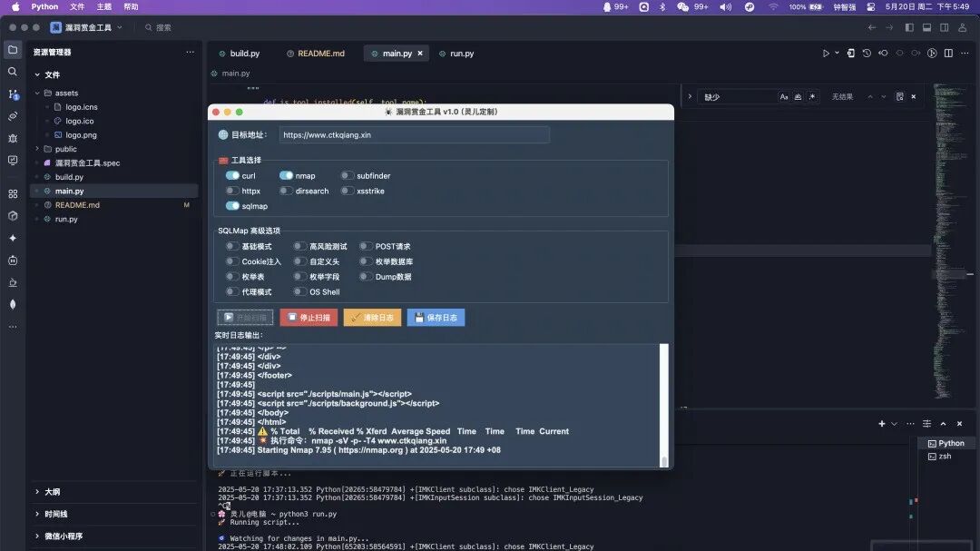Click the 保存日志 save log button

click(x=436, y=318)
